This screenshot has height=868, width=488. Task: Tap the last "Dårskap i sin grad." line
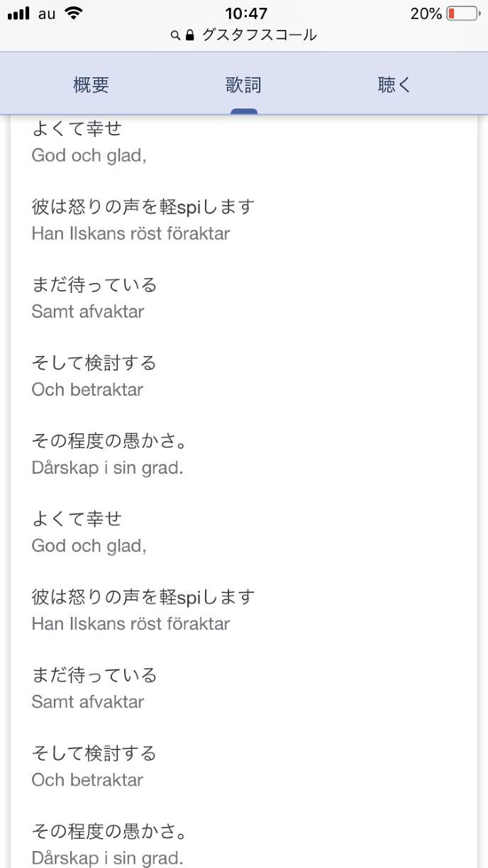pyautogui.click(x=108, y=857)
